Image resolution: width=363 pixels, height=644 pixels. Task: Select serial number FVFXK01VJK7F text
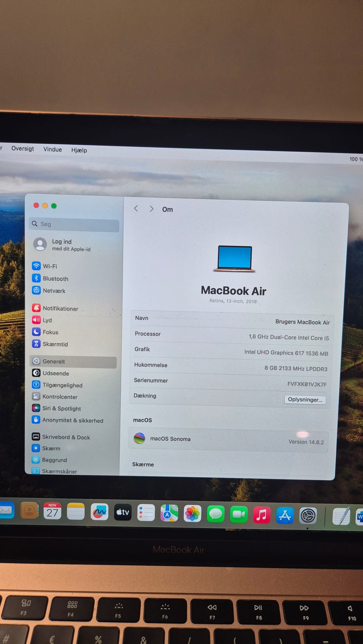click(x=307, y=384)
